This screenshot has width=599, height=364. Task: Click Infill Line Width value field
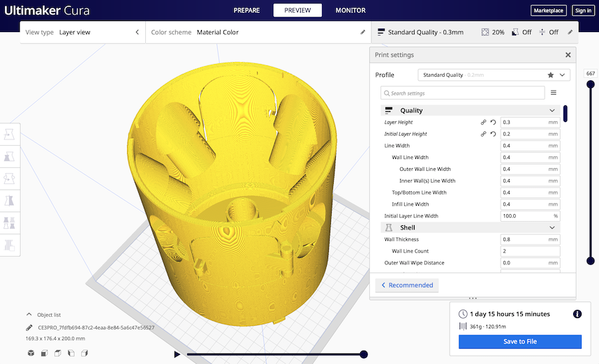click(x=531, y=204)
